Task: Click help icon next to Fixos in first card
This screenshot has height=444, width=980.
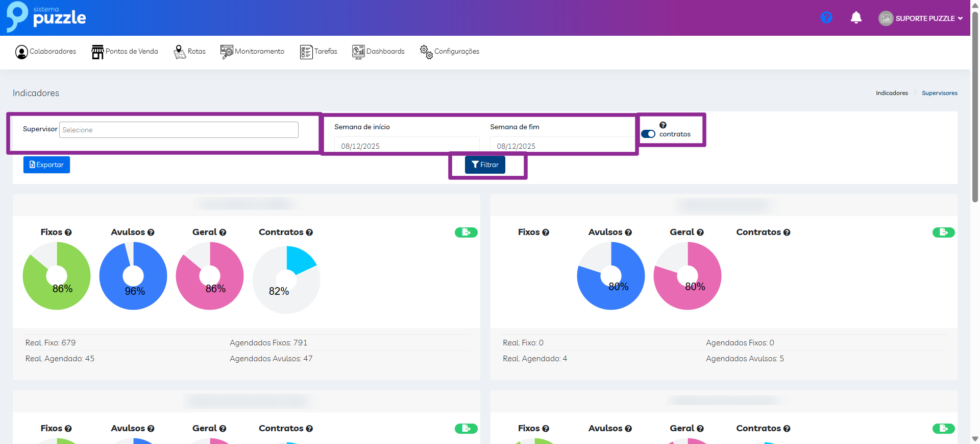Action: 68,232
